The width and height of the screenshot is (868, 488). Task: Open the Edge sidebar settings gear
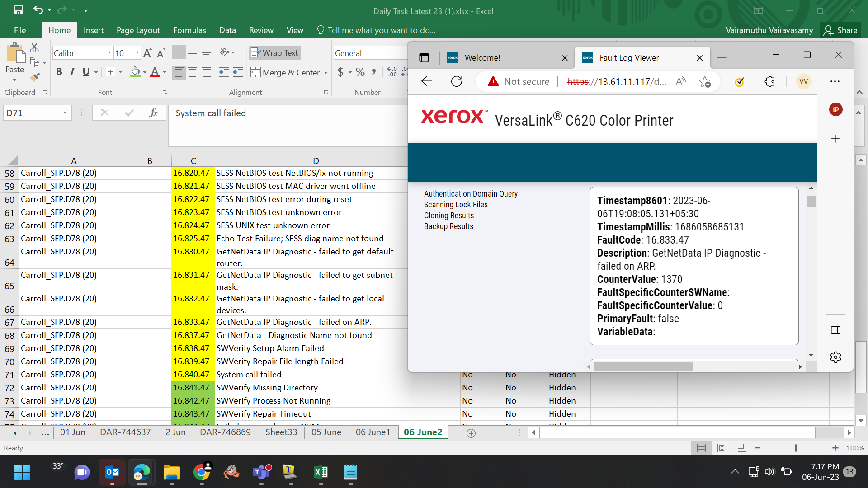tap(835, 357)
